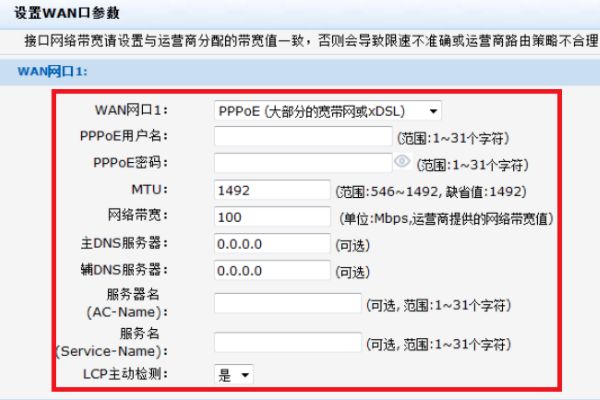Click the 主DNS服务器 input field

271,243
